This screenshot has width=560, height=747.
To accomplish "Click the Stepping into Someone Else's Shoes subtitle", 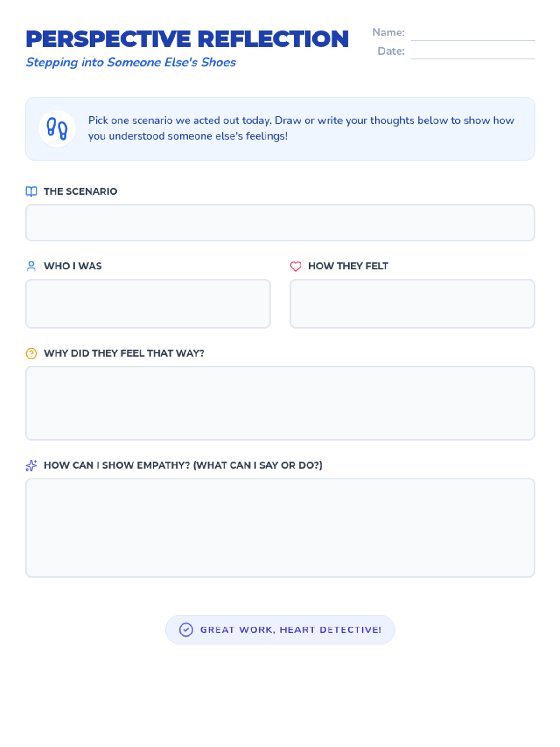I will pos(131,63).
